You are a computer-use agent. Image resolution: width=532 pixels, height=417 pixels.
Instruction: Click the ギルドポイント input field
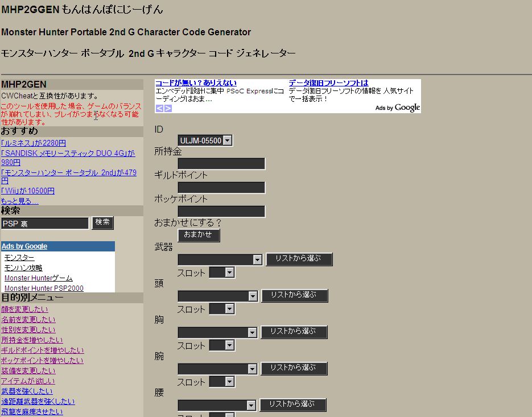coord(221,187)
